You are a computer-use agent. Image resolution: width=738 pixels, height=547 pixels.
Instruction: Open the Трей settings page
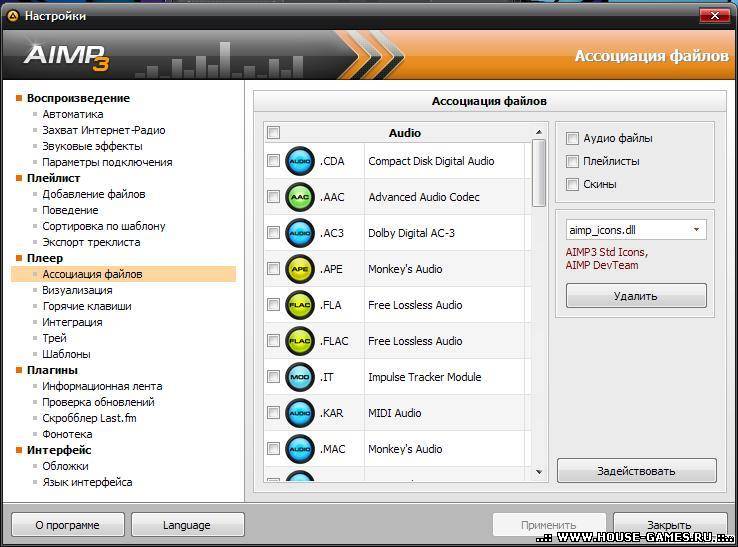(55, 338)
